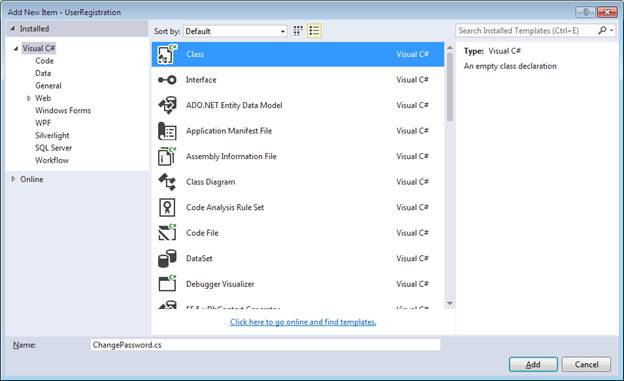Click the Interface template icon

[x=167, y=80]
